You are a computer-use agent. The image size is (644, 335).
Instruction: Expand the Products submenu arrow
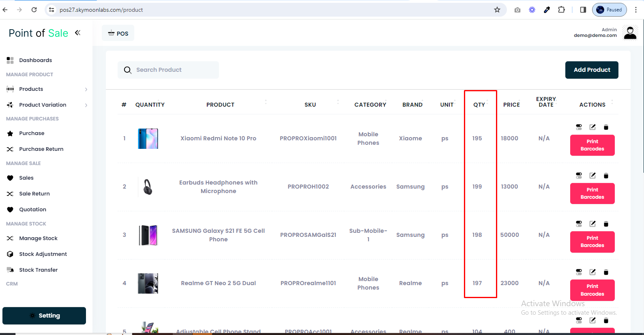click(86, 89)
